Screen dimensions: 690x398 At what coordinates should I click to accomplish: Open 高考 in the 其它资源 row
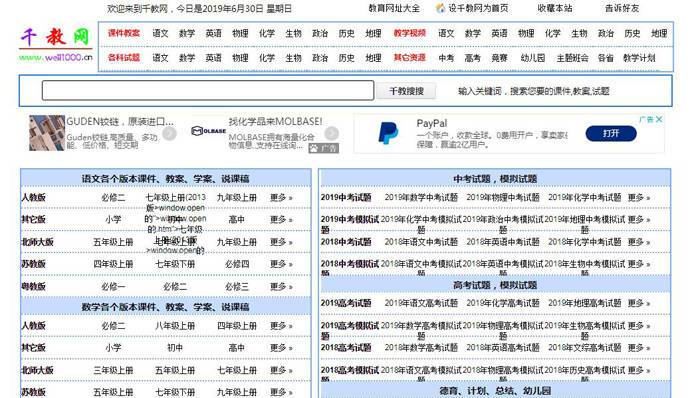(472, 58)
